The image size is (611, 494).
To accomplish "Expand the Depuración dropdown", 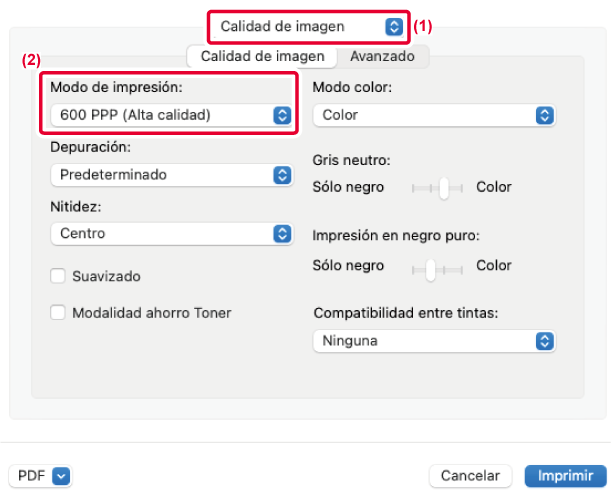I will 162,174.
